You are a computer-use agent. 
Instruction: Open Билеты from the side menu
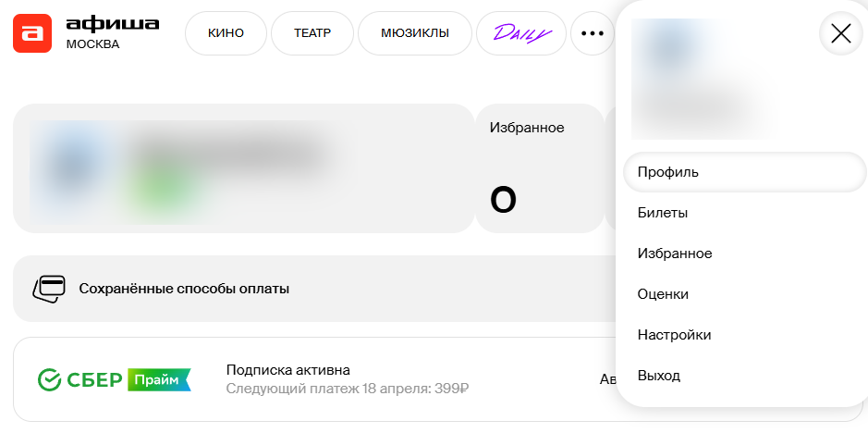(x=663, y=213)
